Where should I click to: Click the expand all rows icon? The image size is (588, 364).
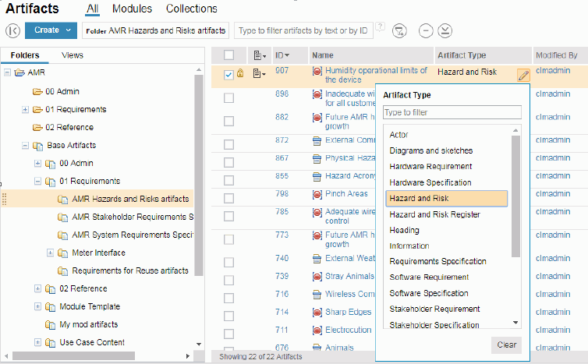[x=445, y=30]
